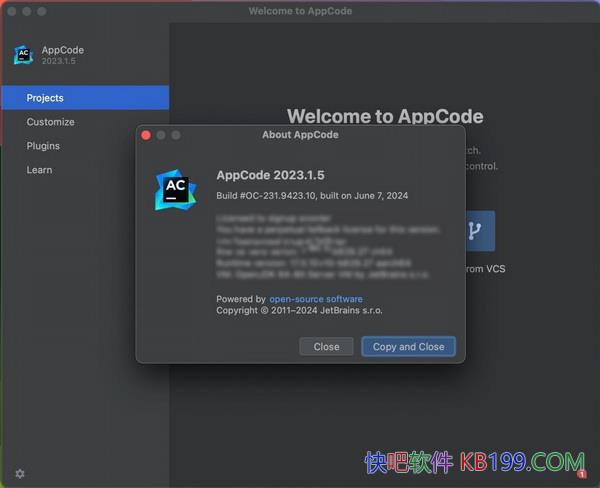Click the AppCode logo in the sidebar
The height and width of the screenshot is (488, 600).
tap(23, 55)
